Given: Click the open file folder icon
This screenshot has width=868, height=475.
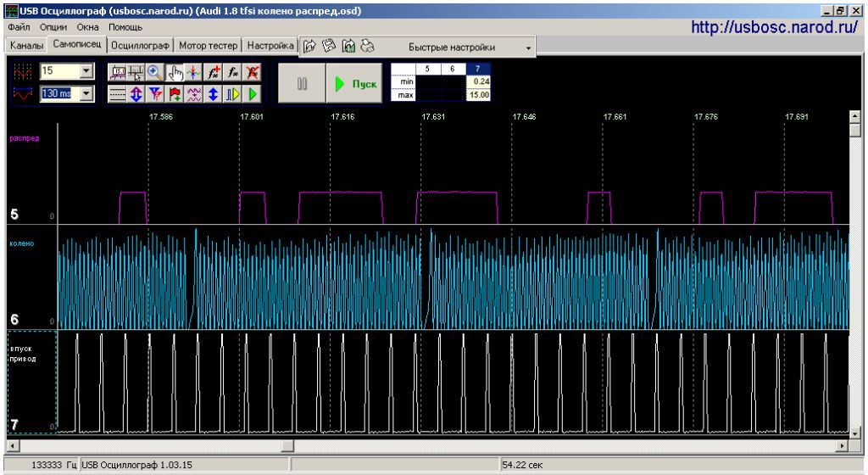Looking at the screenshot, I should (x=310, y=47).
